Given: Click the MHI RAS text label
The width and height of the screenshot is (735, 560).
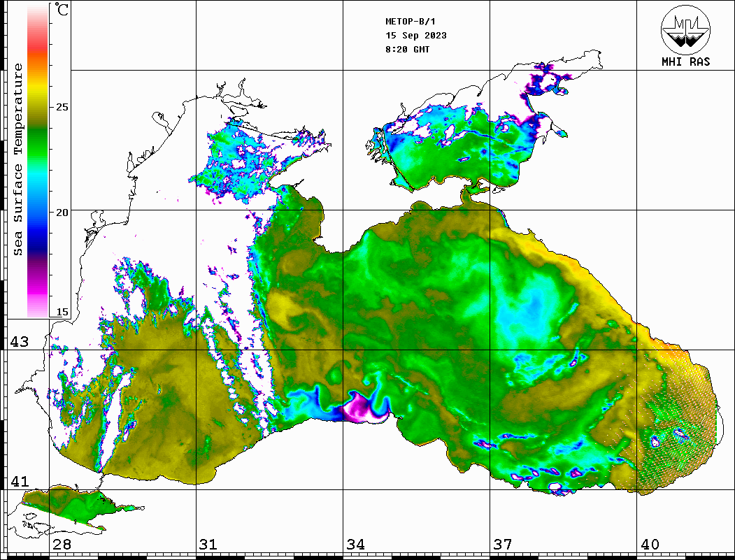Looking at the screenshot, I should pyautogui.click(x=685, y=62).
